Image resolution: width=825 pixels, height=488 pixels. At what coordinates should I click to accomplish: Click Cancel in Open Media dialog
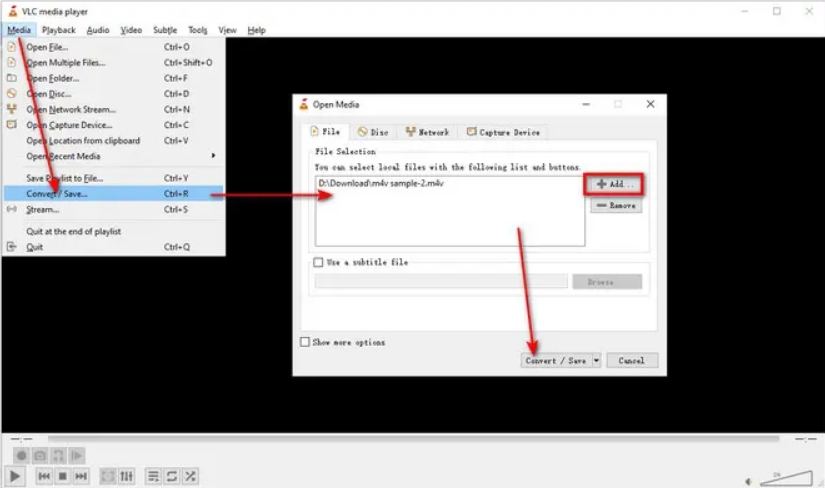(x=632, y=361)
